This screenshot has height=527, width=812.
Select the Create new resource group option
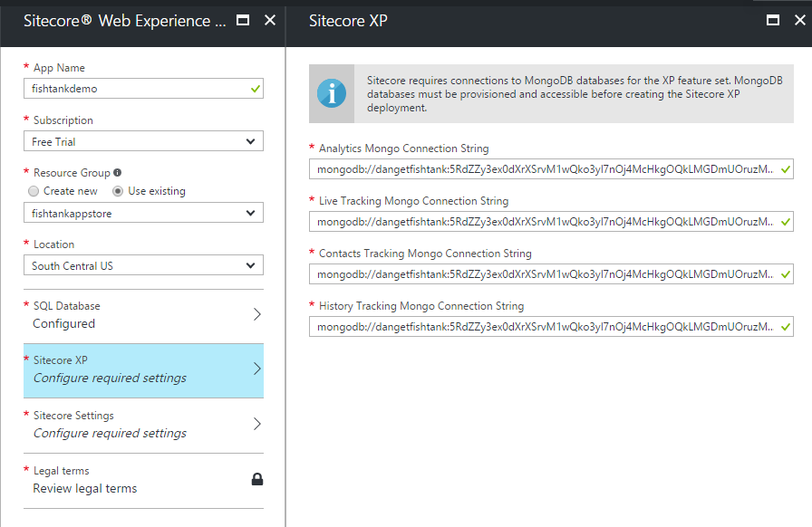pyautogui.click(x=34, y=191)
